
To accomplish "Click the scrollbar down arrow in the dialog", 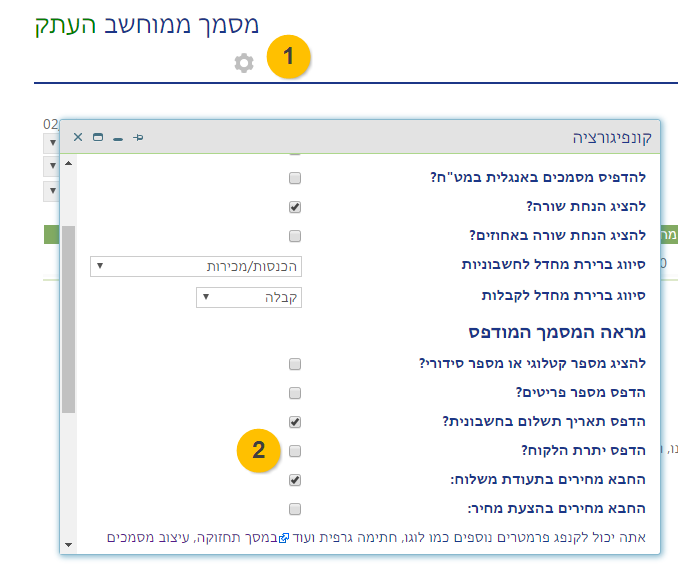I will coord(68,545).
